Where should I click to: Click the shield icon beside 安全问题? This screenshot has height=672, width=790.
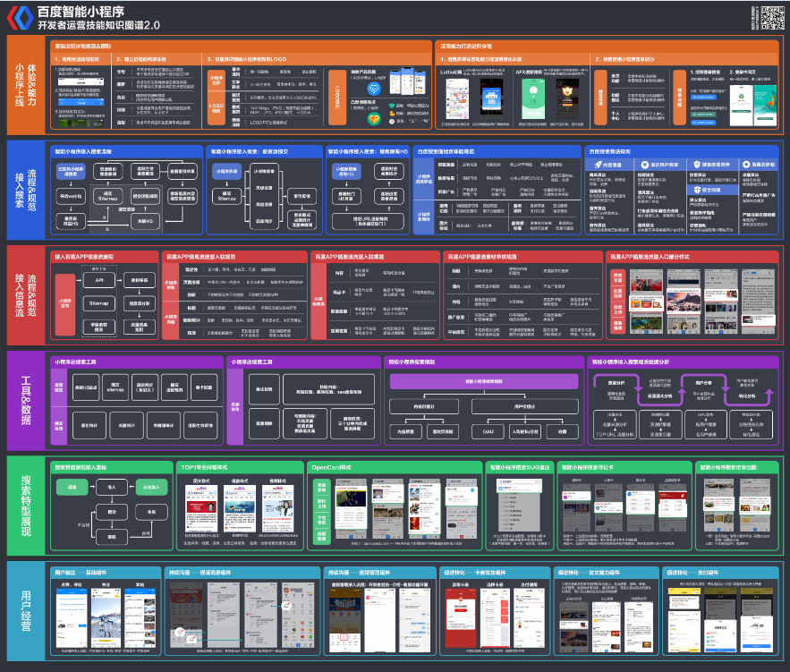point(697,190)
